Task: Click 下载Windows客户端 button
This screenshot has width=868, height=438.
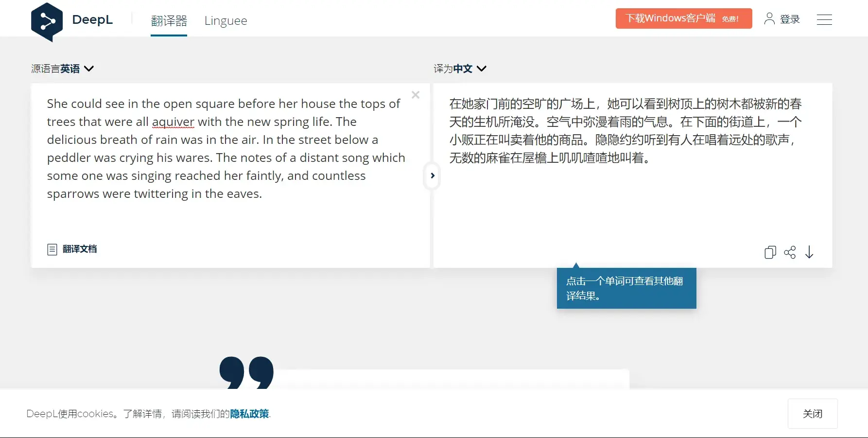Action: (x=684, y=18)
